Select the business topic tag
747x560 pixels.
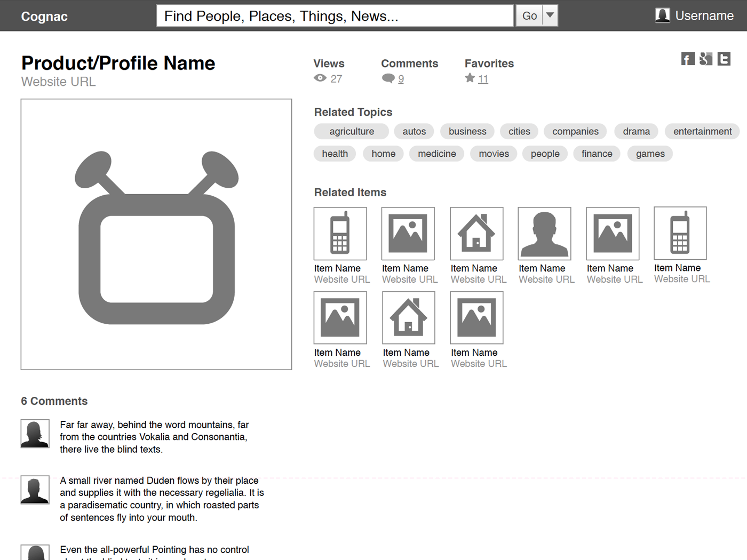click(467, 131)
